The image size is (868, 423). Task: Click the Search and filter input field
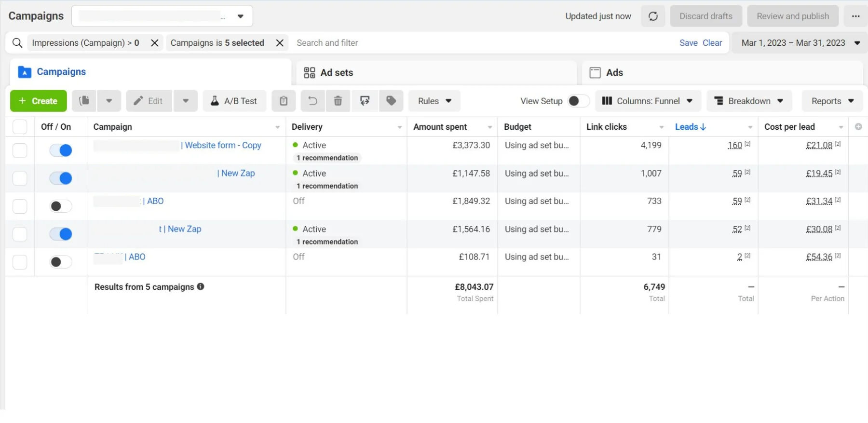coord(482,43)
